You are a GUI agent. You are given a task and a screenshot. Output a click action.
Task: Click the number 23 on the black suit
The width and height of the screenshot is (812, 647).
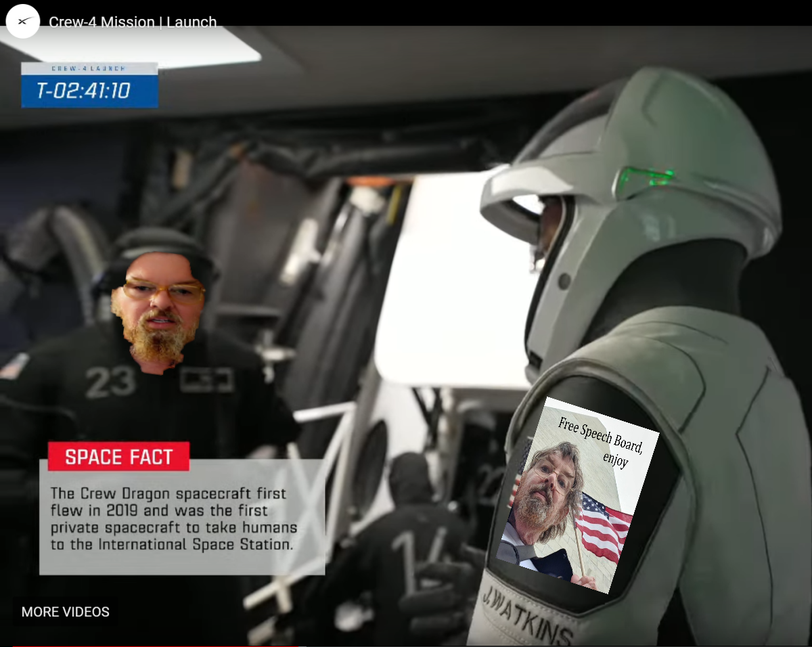point(110,382)
